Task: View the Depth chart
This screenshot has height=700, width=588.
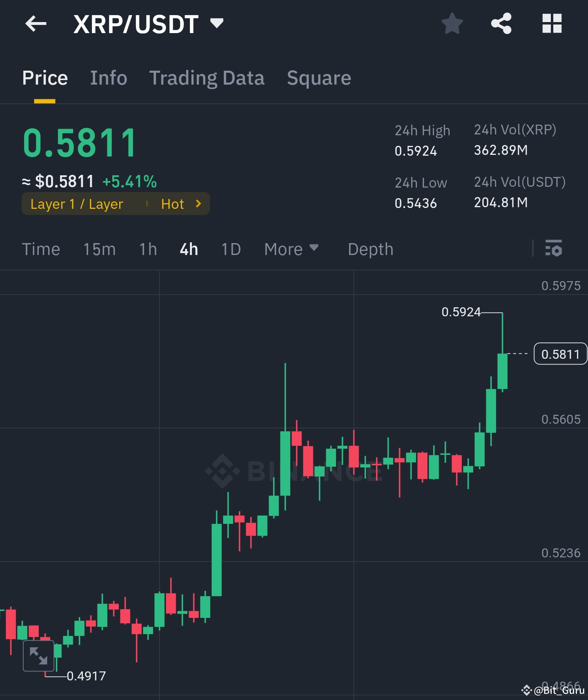Action: 370,249
